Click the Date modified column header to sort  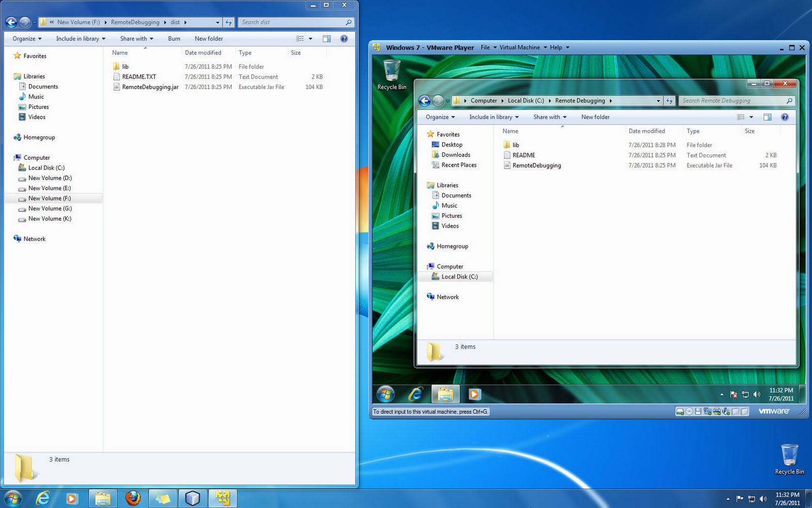pos(203,52)
